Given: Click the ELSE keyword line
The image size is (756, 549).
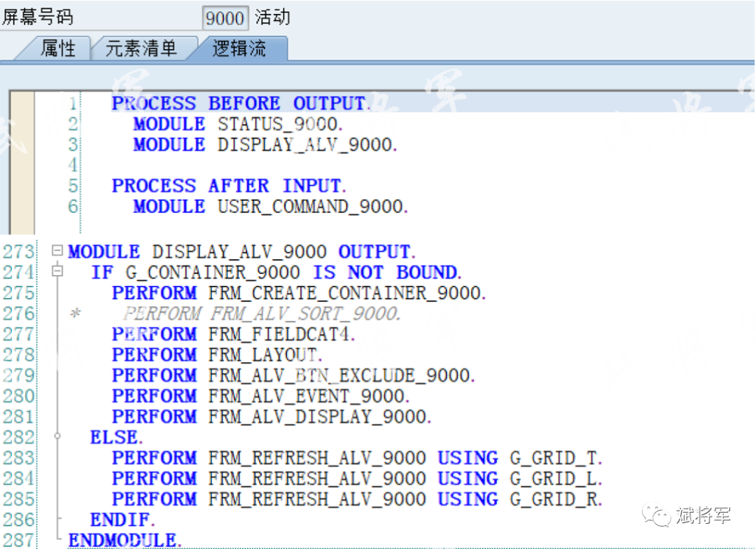Looking at the screenshot, I should click(x=116, y=438).
